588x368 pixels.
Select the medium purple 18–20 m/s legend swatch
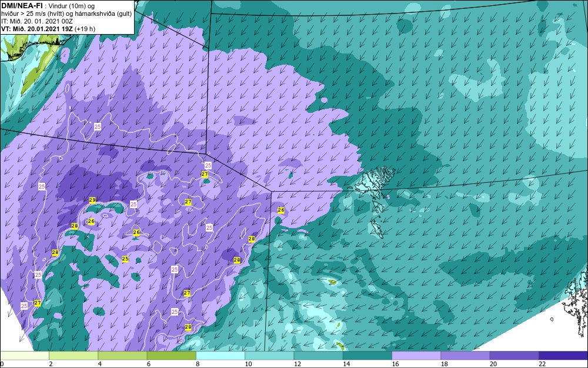(465, 355)
